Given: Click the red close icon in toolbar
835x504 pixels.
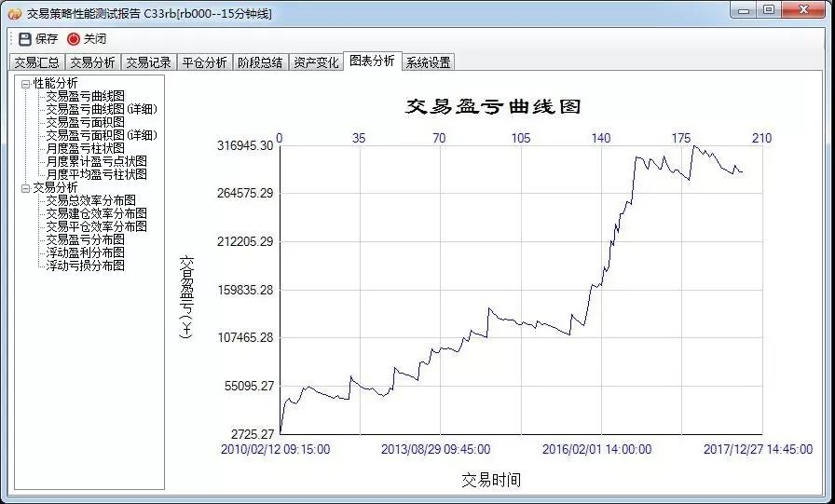Looking at the screenshot, I should click(73, 39).
